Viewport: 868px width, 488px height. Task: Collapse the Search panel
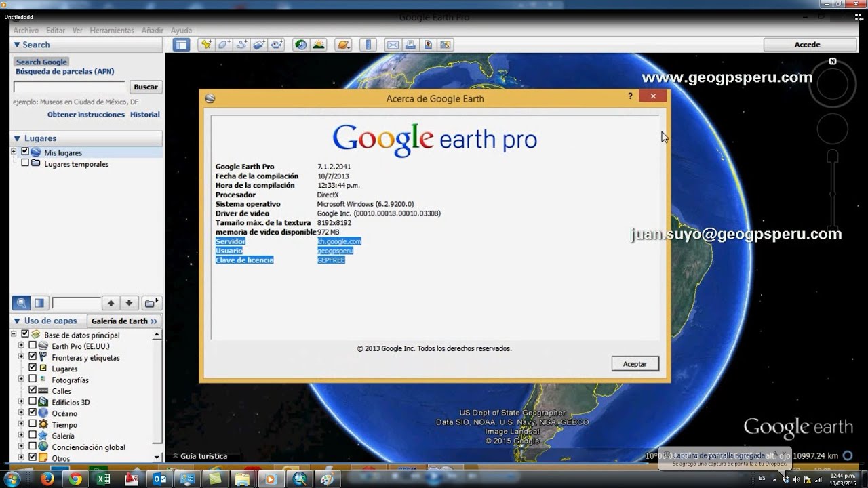pyautogui.click(x=16, y=45)
